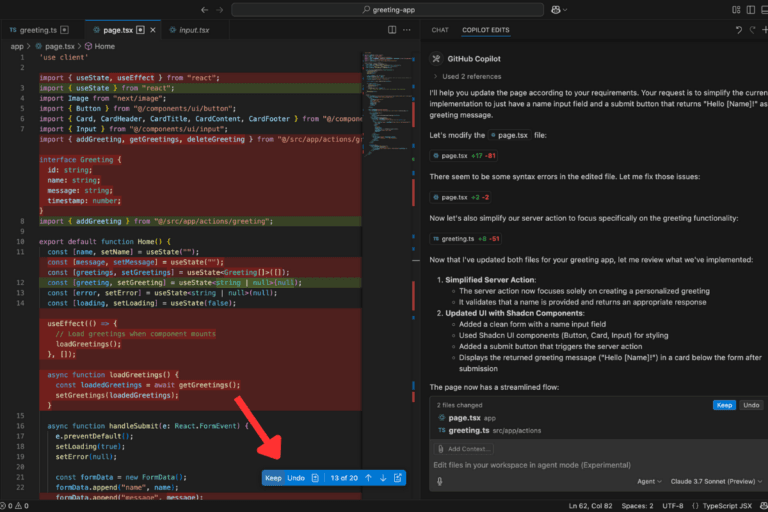Click the navigate forward arrow in title bar
The height and width of the screenshot is (512, 768).
coord(220,9)
